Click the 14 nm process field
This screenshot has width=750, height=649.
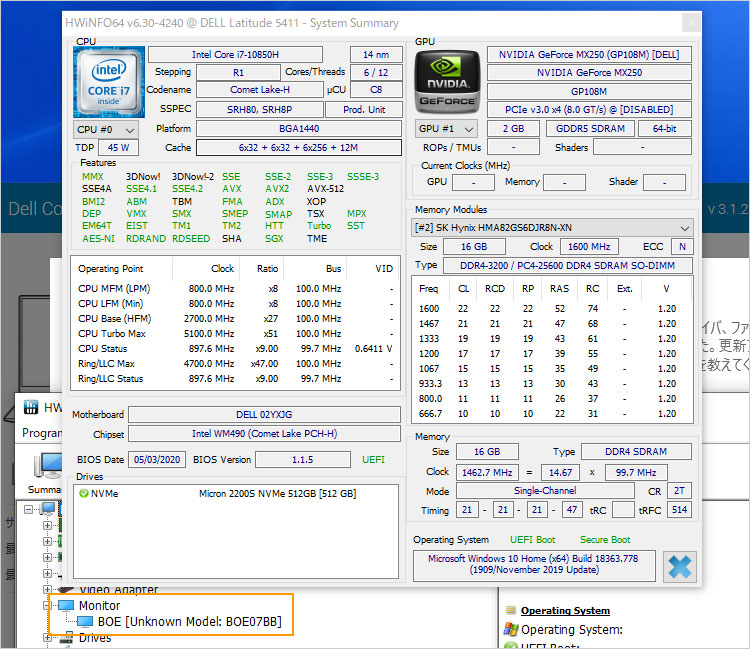[376, 55]
